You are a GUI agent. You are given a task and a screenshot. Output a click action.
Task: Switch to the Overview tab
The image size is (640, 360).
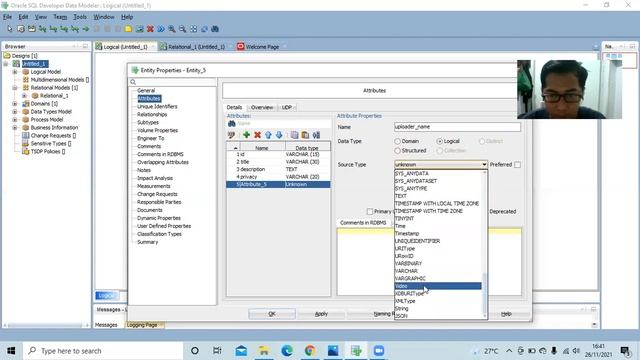click(x=262, y=107)
